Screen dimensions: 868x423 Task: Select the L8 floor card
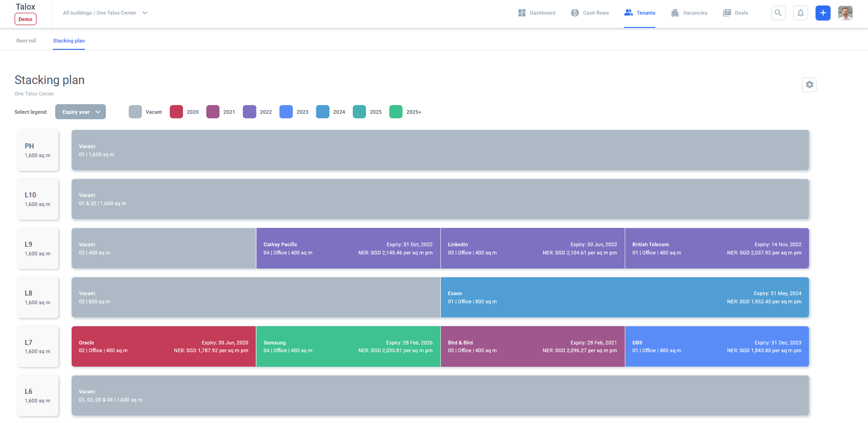coord(38,297)
